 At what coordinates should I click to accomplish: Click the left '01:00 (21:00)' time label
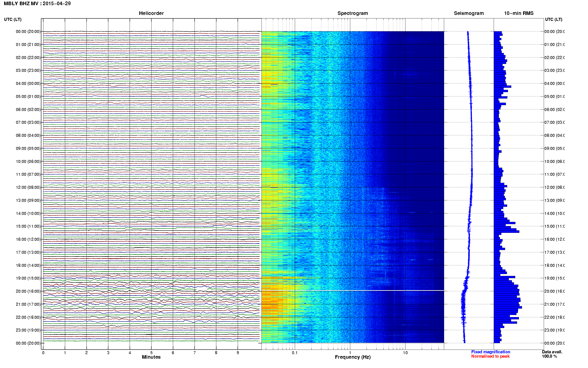coord(28,44)
